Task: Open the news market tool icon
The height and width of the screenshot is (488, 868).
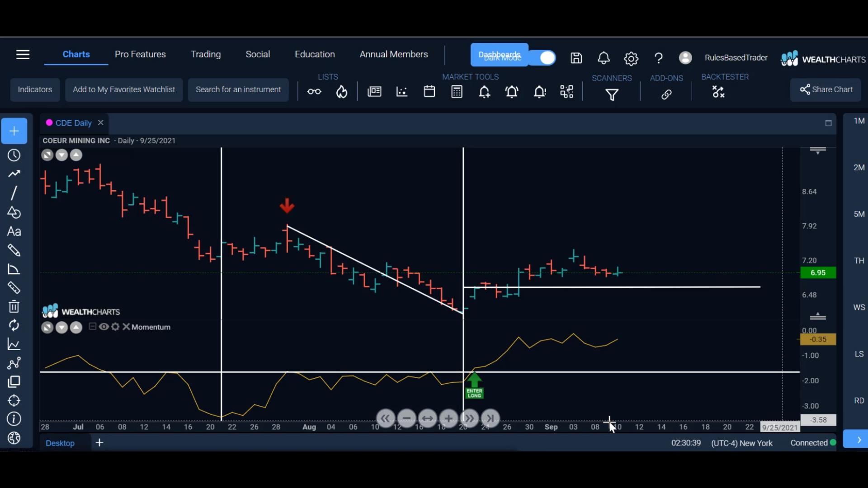Action: pyautogui.click(x=374, y=92)
